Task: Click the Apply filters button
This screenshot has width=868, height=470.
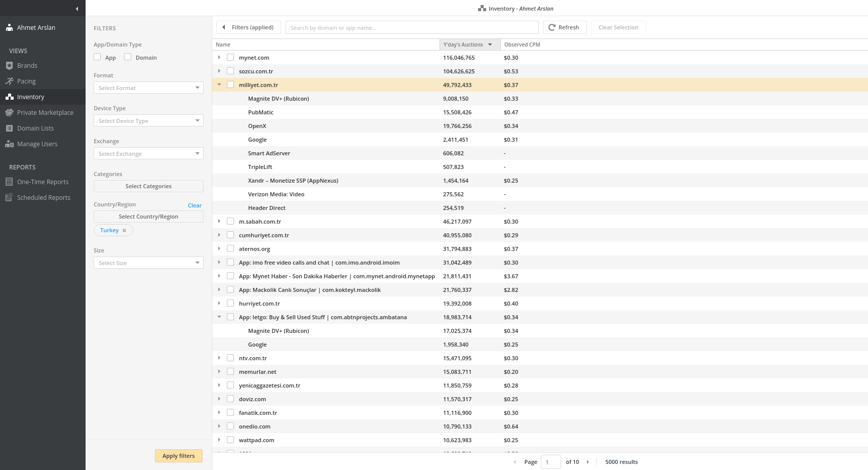Action: coord(179,456)
